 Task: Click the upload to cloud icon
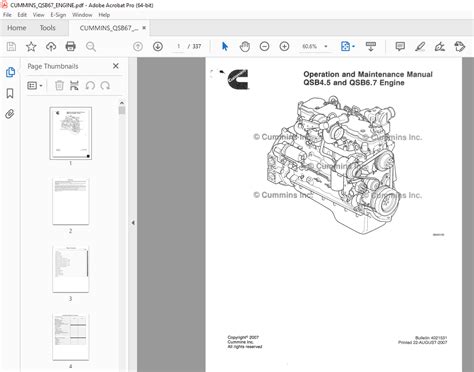[x=51, y=46]
